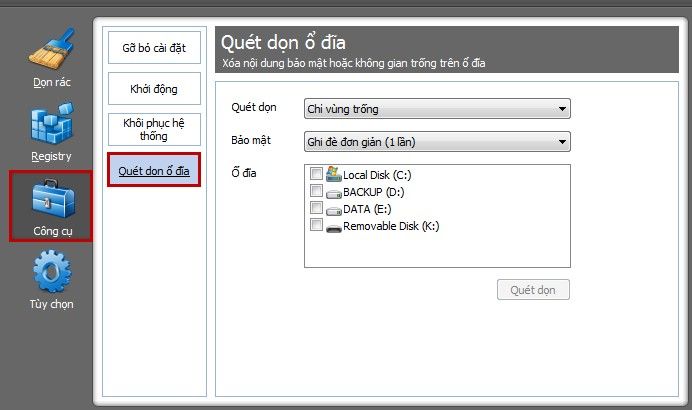Click the Local Disk (C:) drive icon

[x=334, y=174]
